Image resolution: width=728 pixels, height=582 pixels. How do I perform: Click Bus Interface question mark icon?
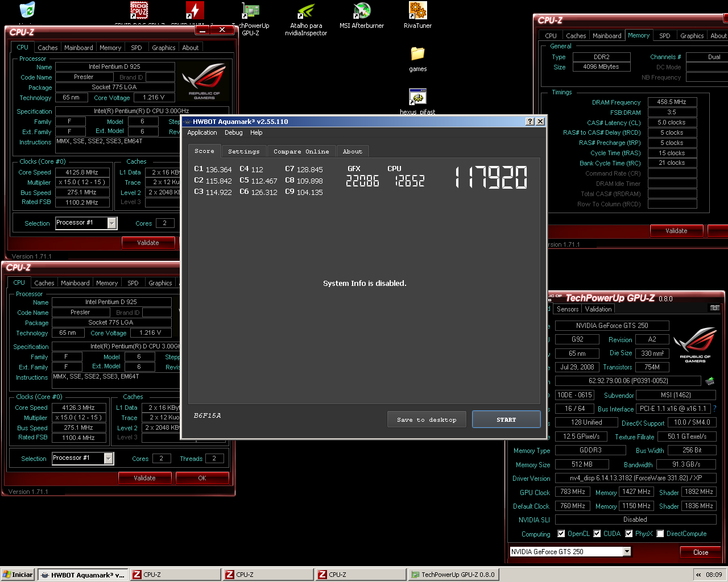[714, 409]
